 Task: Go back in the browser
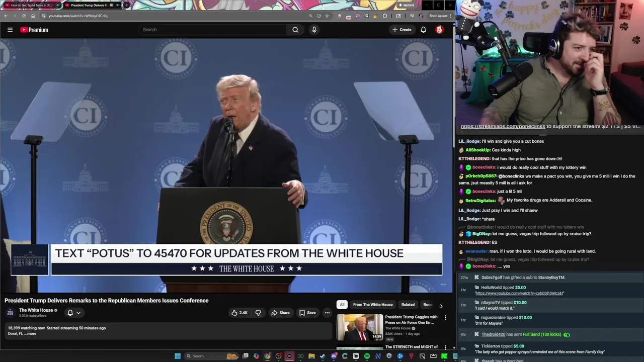pyautogui.click(x=6, y=16)
